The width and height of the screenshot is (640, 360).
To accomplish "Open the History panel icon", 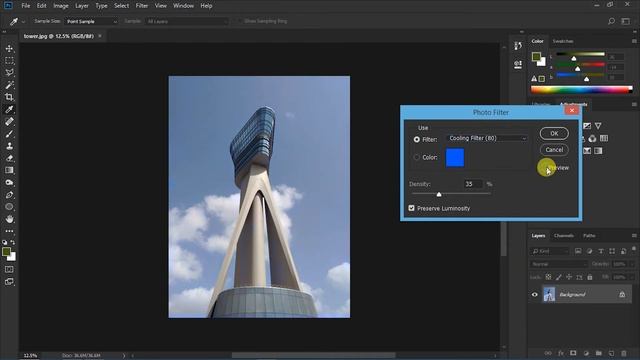I will coord(518,46).
